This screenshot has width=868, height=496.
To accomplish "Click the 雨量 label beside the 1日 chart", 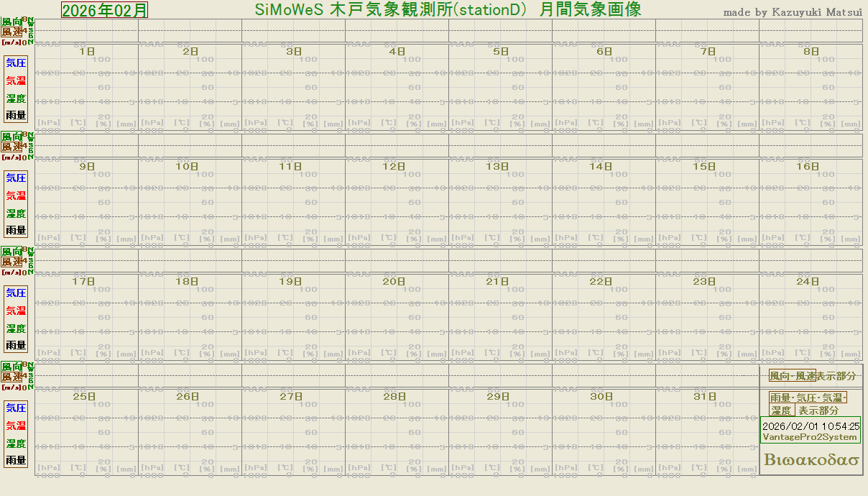I will coord(16,115).
